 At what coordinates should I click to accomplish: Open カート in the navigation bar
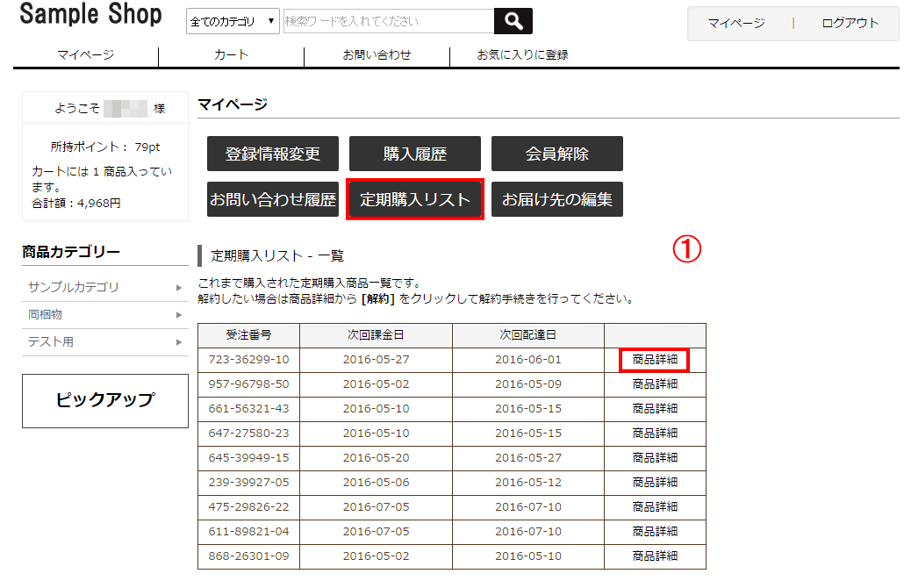point(231,54)
